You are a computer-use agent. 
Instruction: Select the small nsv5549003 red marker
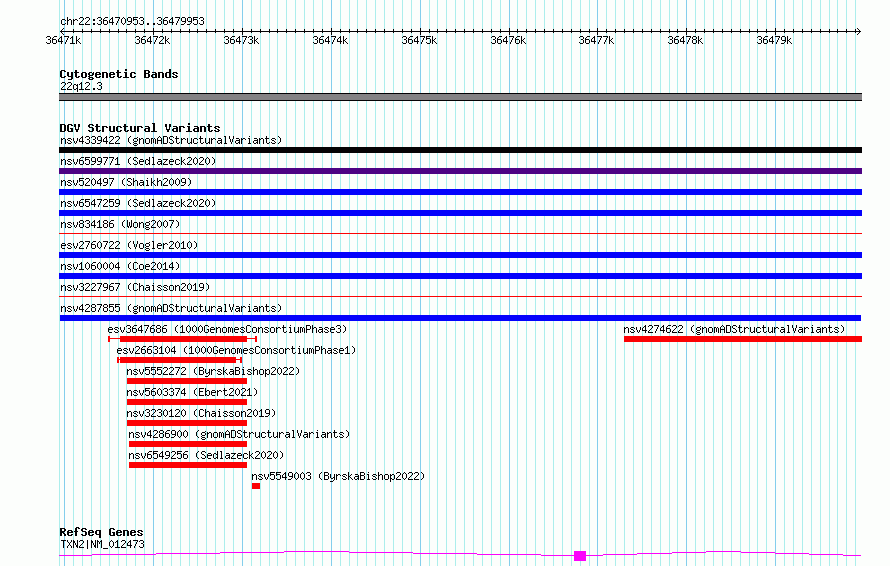click(x=256, y=486)
